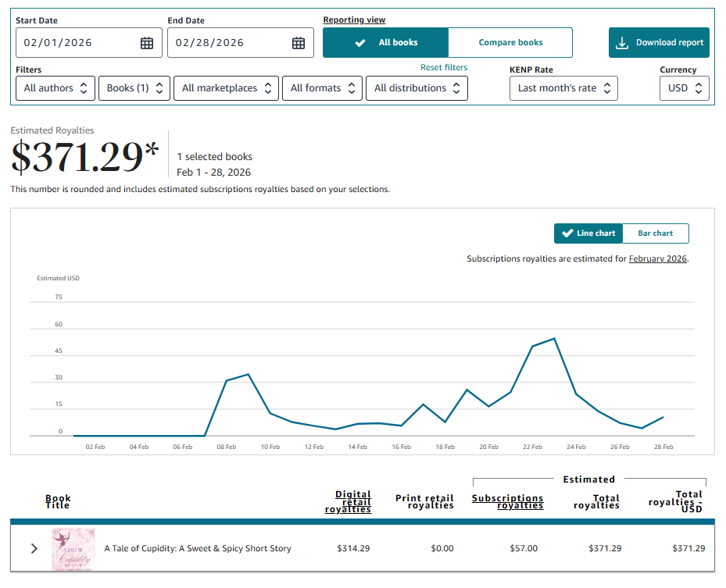Expand the All distributions dropdown
This screenshot has width=726, height=588.
(417, 88)
